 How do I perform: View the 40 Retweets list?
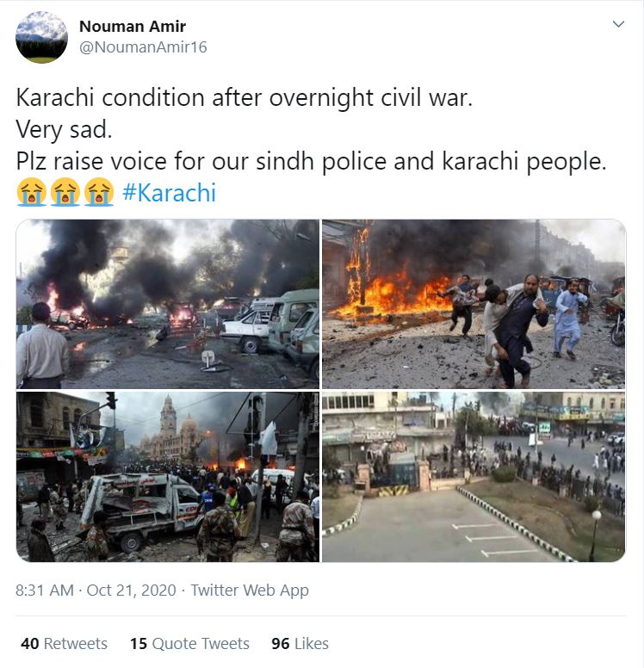coord(64,643)
